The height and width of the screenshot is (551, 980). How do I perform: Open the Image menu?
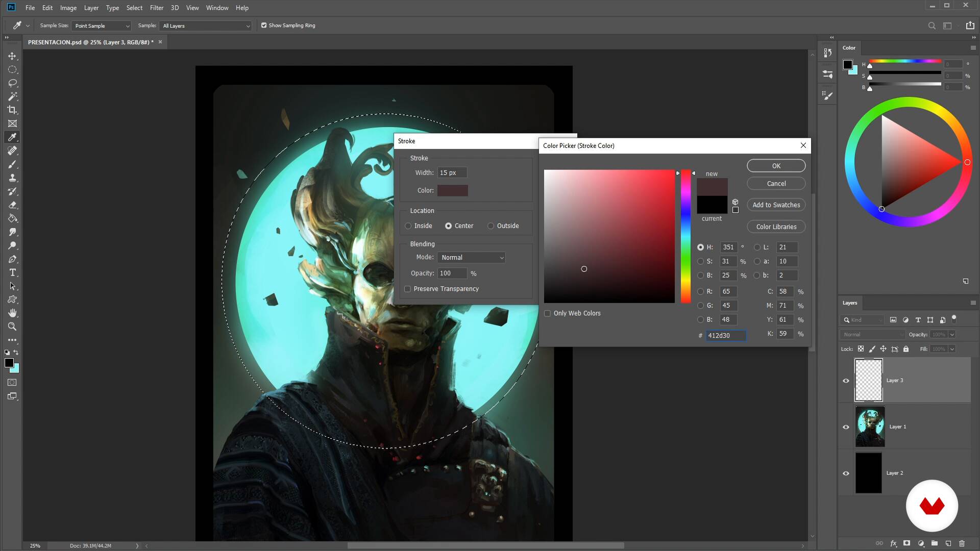click(x=68, y=8)
